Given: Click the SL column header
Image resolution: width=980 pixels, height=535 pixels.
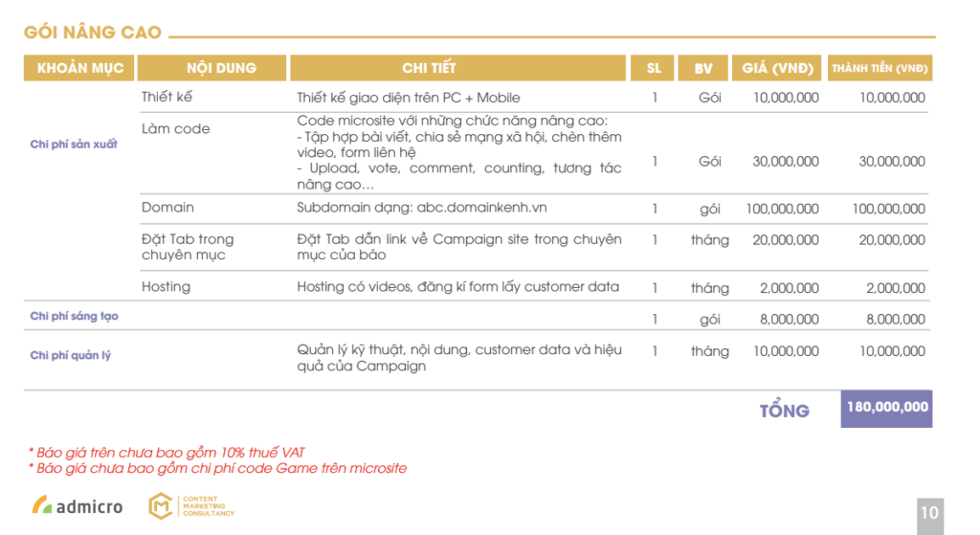Looking at the screenshot, I should click(x=654, y=68).
